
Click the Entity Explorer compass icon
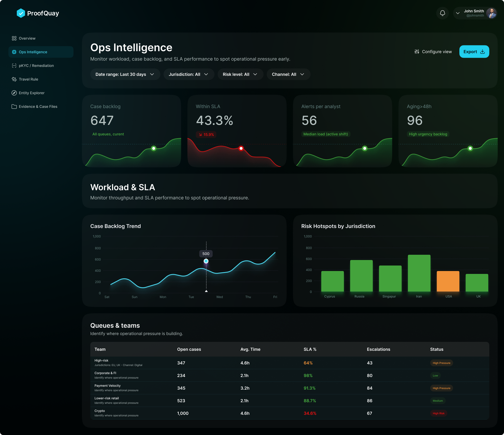pos(14,93)
